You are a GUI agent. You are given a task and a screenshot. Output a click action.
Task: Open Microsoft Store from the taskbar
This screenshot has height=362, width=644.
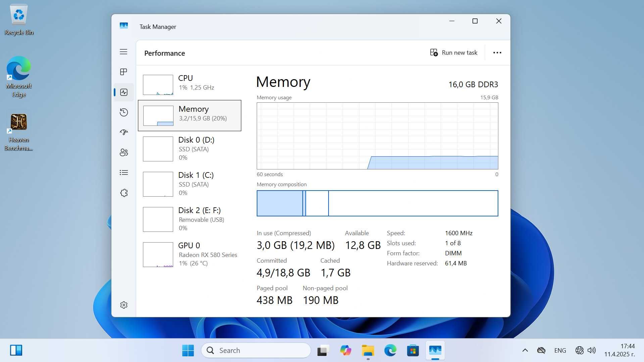(x=413, y=350)
